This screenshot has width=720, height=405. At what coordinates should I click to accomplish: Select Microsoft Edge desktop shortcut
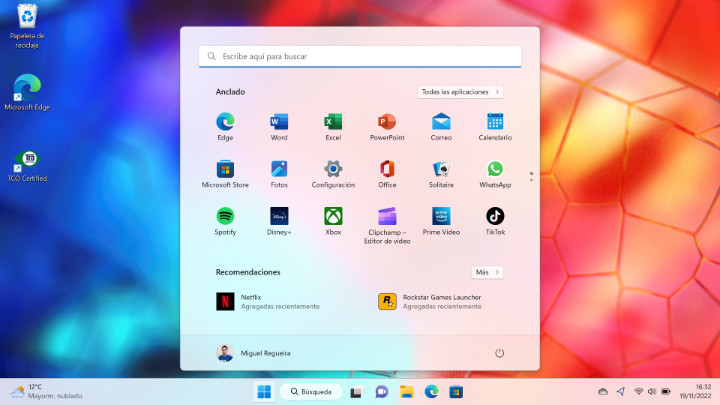(27, 92)
